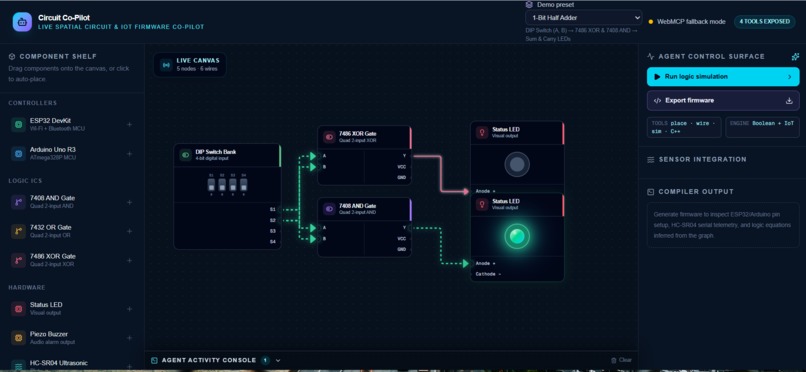The height and width of the screenshot is (372, 806).
Task: Run logic simulation
Action: 723,77
